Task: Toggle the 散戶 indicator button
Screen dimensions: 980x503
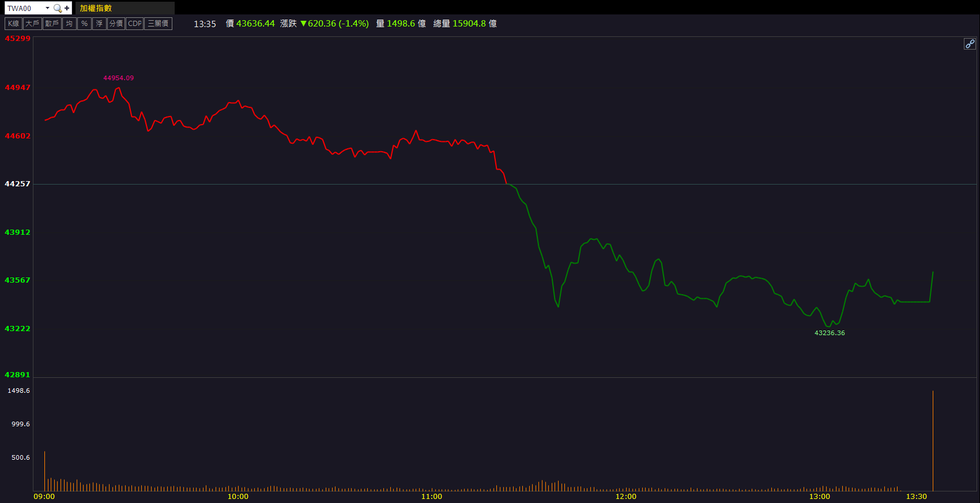Action: 52,24
